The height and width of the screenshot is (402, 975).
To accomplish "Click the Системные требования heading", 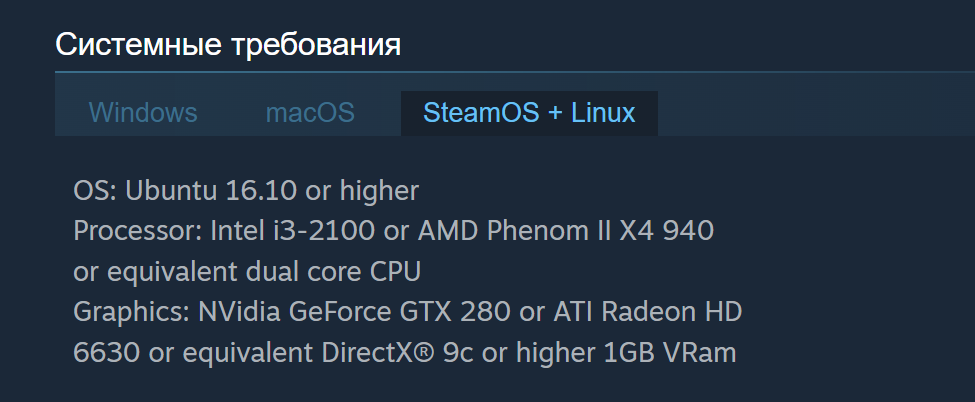I will click(x=228, y=45).
